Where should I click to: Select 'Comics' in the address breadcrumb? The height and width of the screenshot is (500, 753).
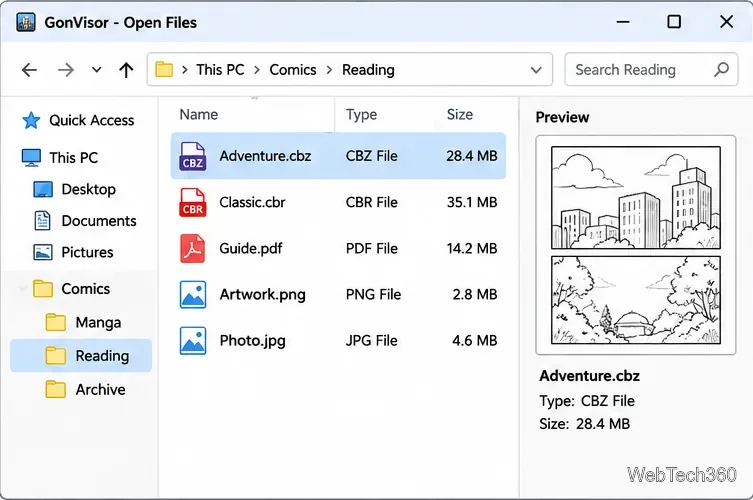(x=293, y=70)
